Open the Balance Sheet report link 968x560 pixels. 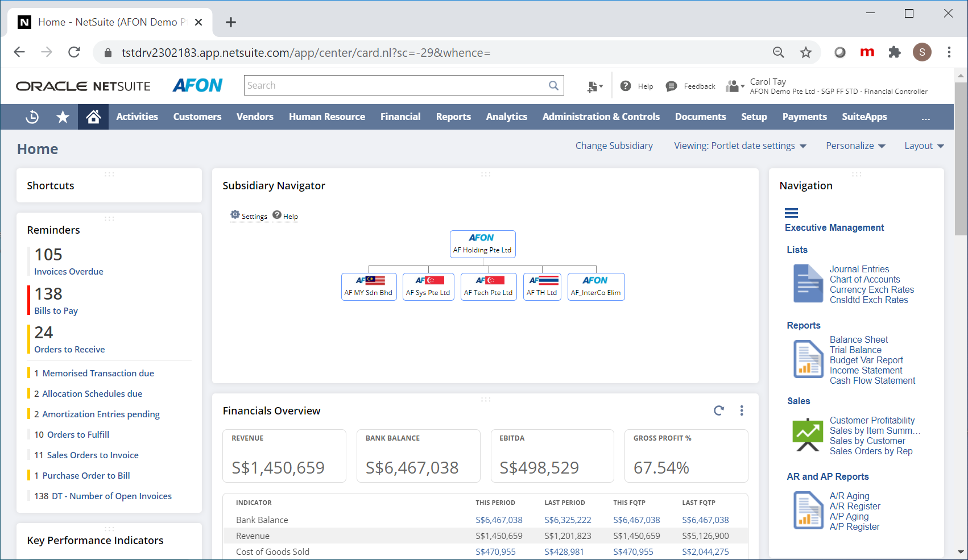858,339
